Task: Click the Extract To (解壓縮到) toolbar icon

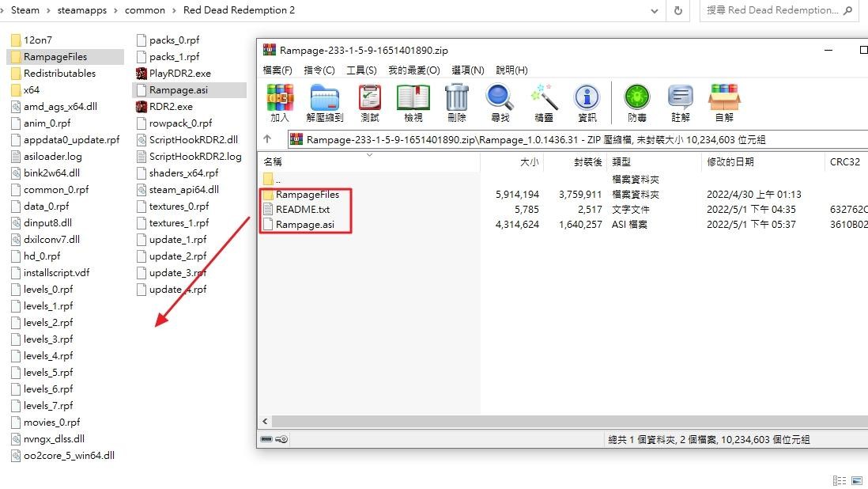Action: click(x=324, y=103)
